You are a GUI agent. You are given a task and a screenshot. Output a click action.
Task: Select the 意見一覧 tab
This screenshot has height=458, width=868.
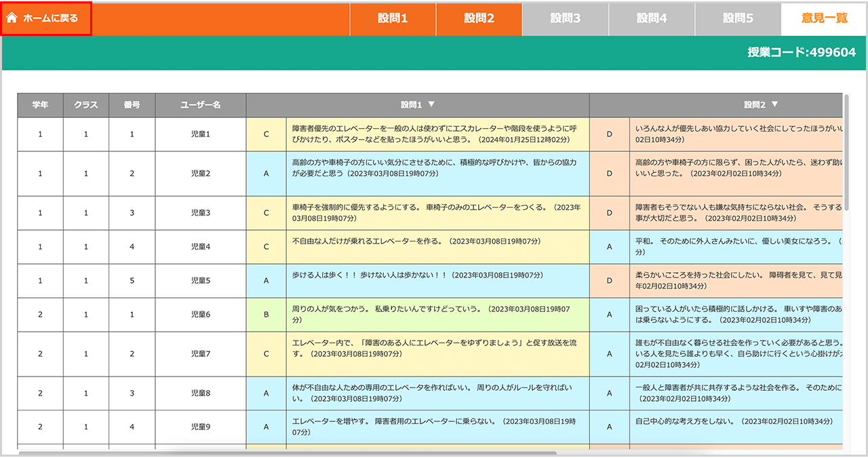tap(824, 18)
